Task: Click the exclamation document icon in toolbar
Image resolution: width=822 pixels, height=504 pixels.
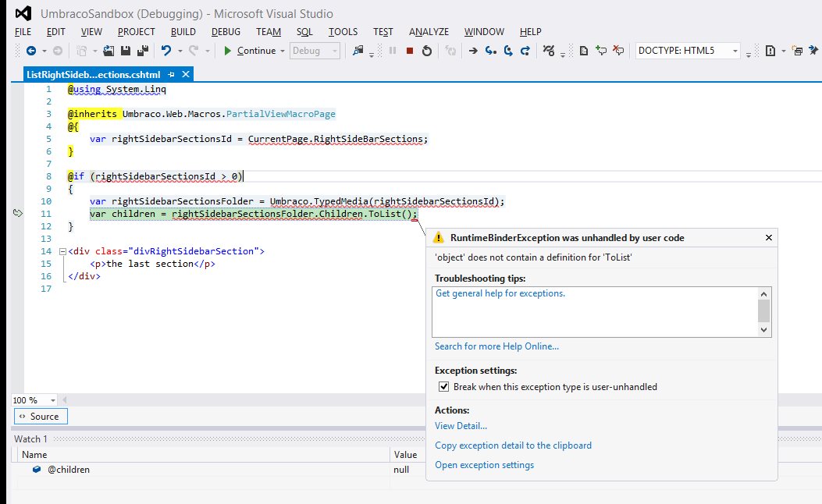Action: coord(770,51)
